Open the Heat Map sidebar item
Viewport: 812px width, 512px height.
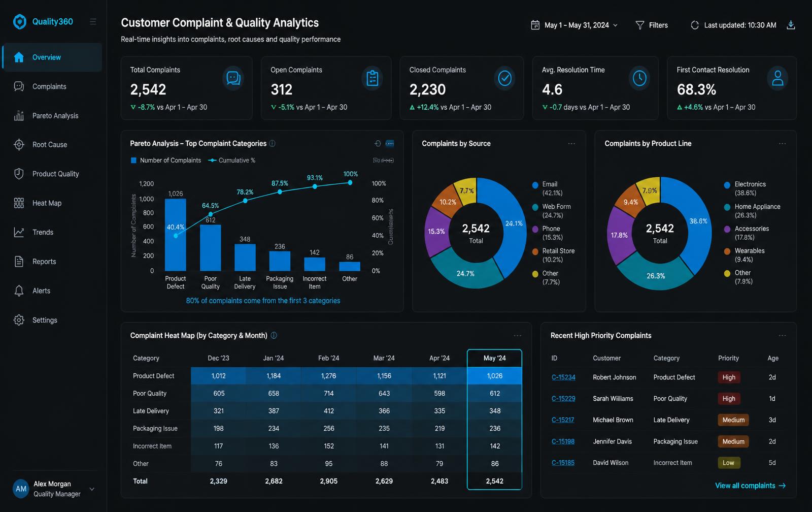52,203
